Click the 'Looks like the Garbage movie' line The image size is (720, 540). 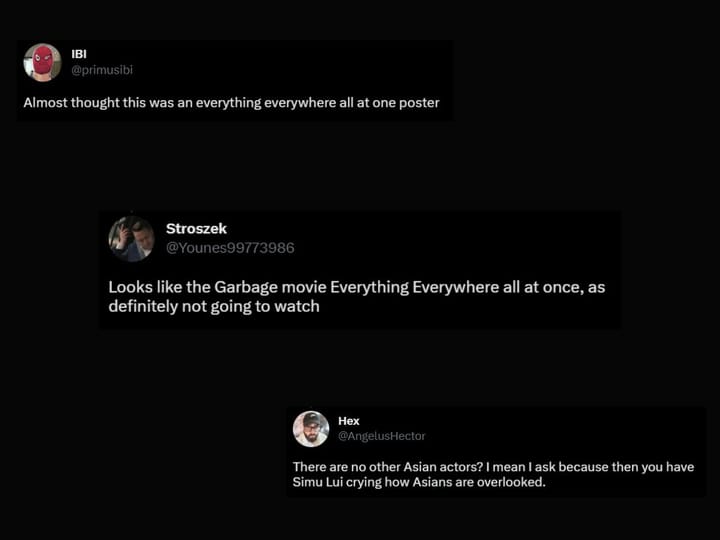pos(356,287)
